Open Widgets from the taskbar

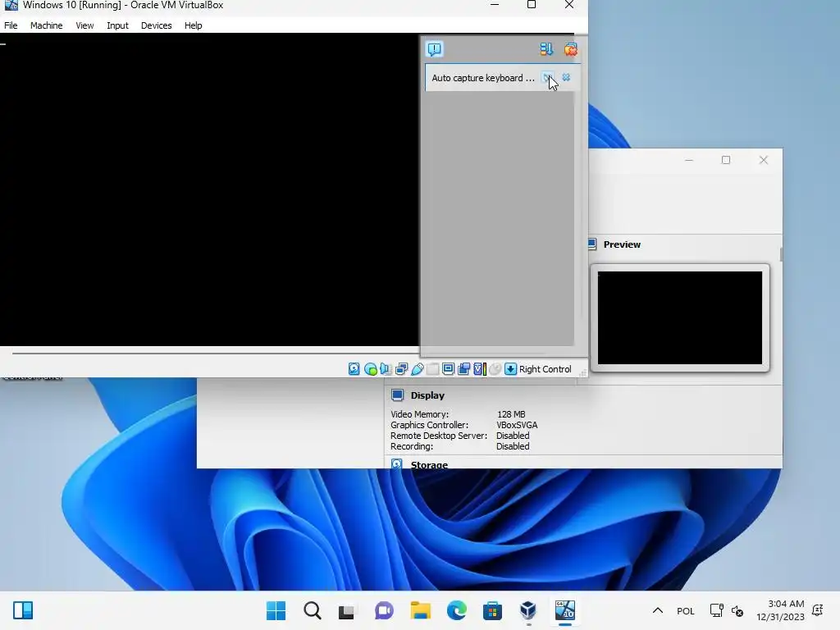coord(23,610)
